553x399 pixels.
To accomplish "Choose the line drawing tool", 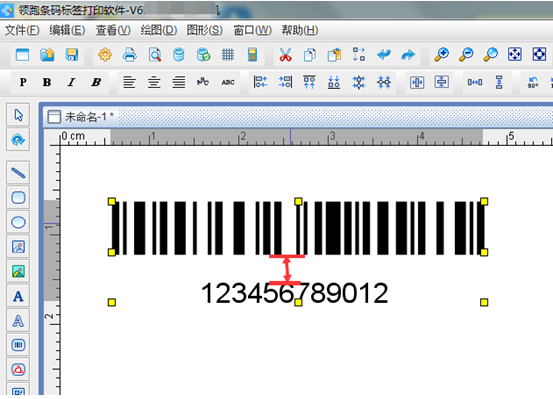I will 18,173.
